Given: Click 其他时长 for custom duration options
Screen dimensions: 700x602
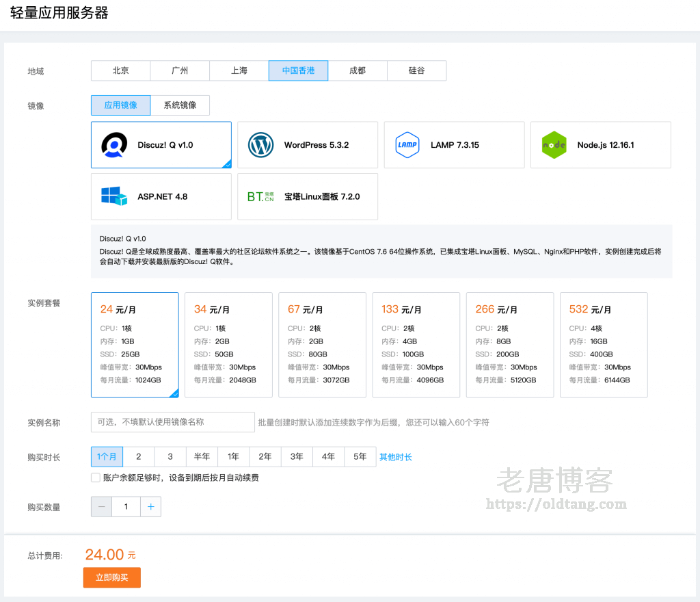Looking at the screenshot, I should point(395,456).
